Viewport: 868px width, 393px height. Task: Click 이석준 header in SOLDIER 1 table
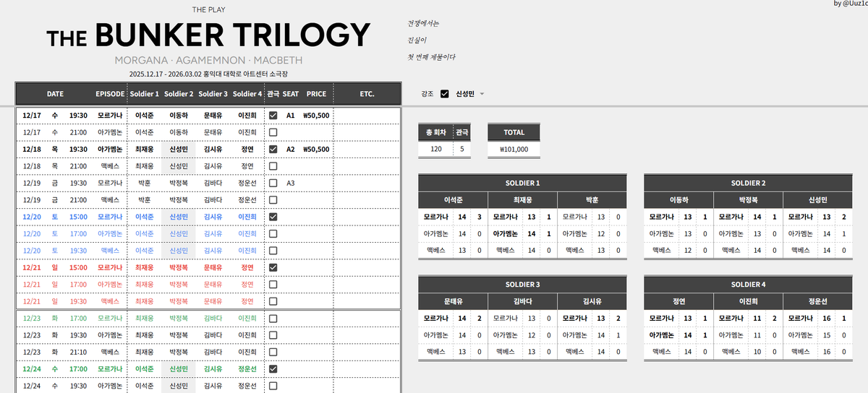453,200
